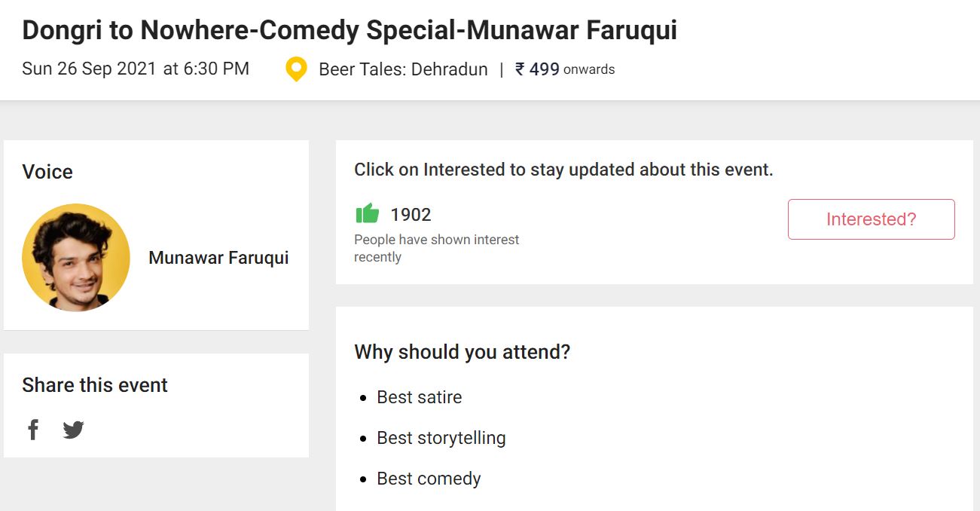Click the yellow location pin icon
980x511 pixels.
tap(297, 69)
